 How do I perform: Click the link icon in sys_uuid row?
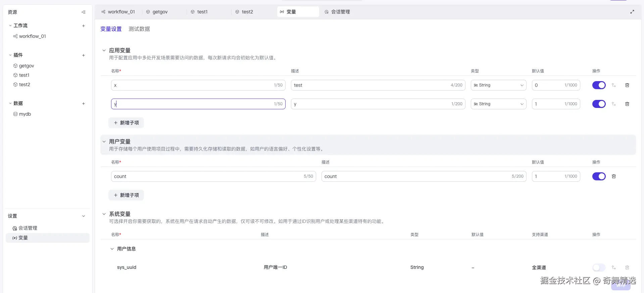(x=613, y=268)
